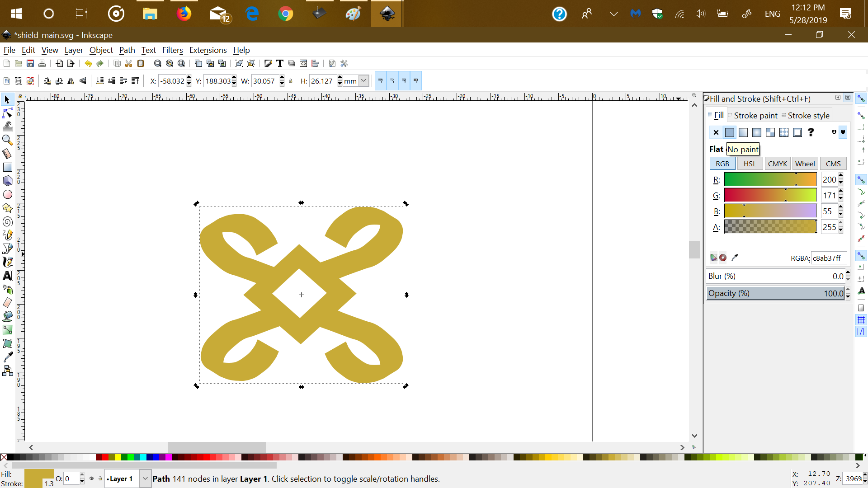This screenshot has width=868, height=488.
Task: Click the color picker eyedropper in Fill panel
Action: (x=735, y=258)
